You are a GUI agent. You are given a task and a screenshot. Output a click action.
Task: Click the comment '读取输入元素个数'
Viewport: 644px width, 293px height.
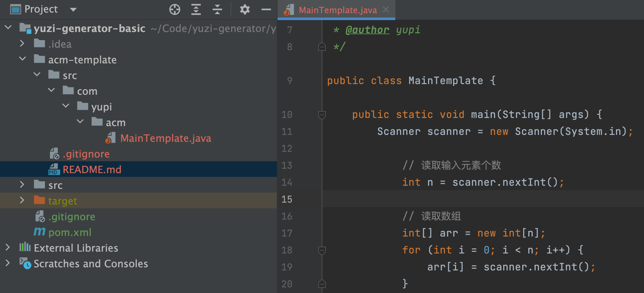[x=461, y=165]
